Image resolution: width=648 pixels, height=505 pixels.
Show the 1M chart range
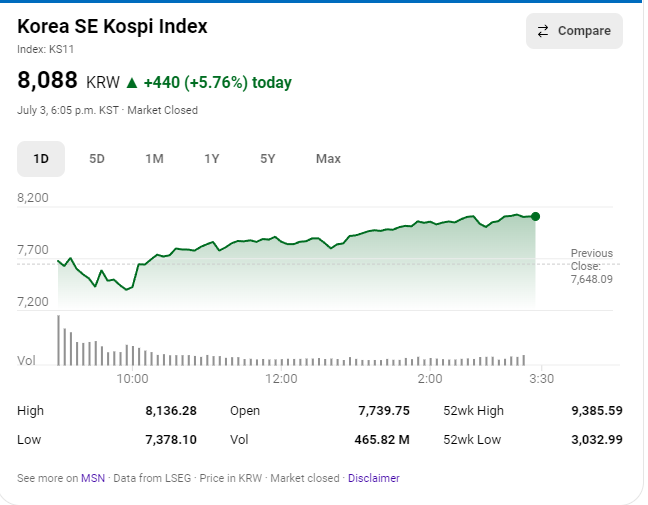[x=155, y=159]
